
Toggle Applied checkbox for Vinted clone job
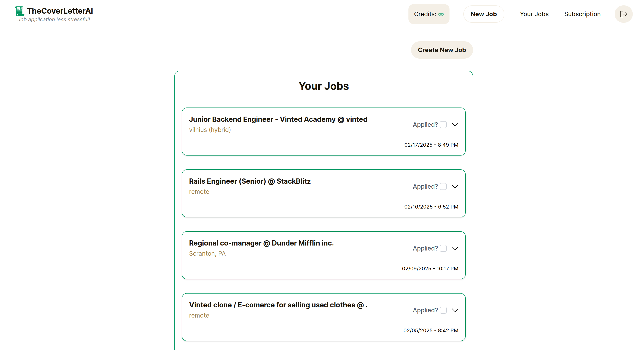pyautogui.click(x=443, y=310)
